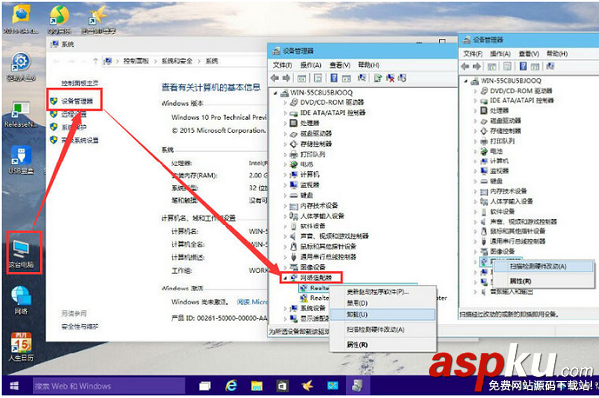This screenshot has width=599, height=398.
Task: Click the update driver icon in middle Device Manager toolbar
Action: point(377,78)
